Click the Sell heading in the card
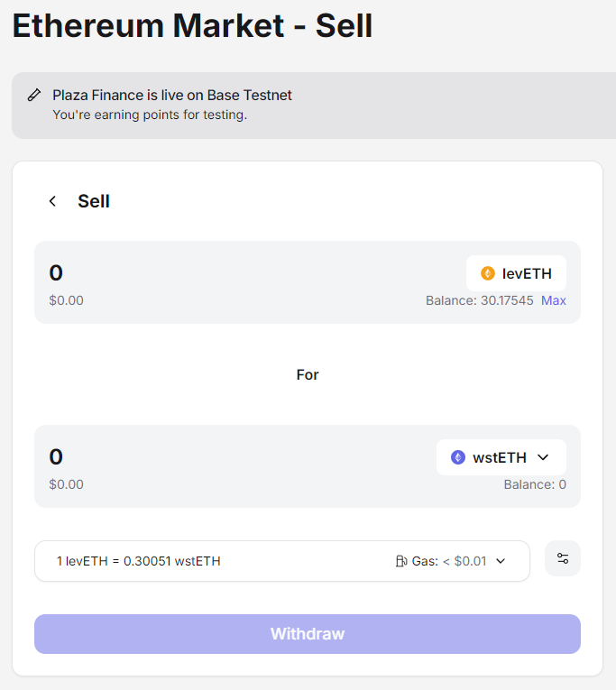The width and height of the screenshot is (616, 690). [x=94, y=201]
